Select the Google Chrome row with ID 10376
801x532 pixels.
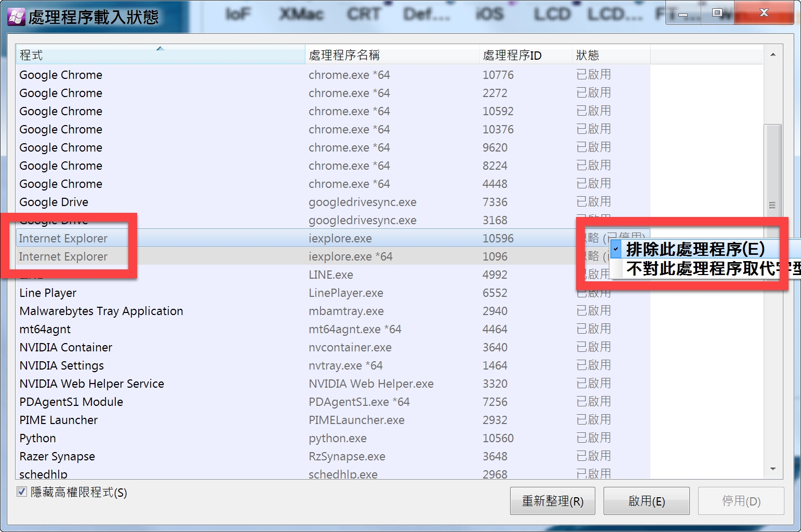(x=332, y=129)
